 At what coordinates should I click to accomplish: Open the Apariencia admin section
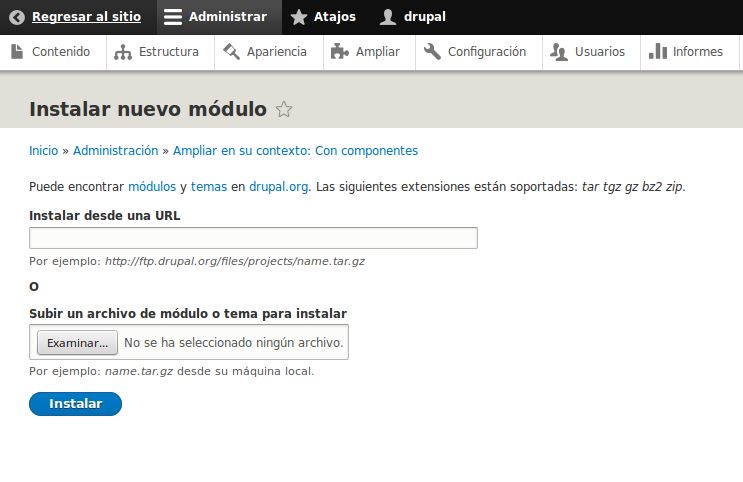coord(277,52)
